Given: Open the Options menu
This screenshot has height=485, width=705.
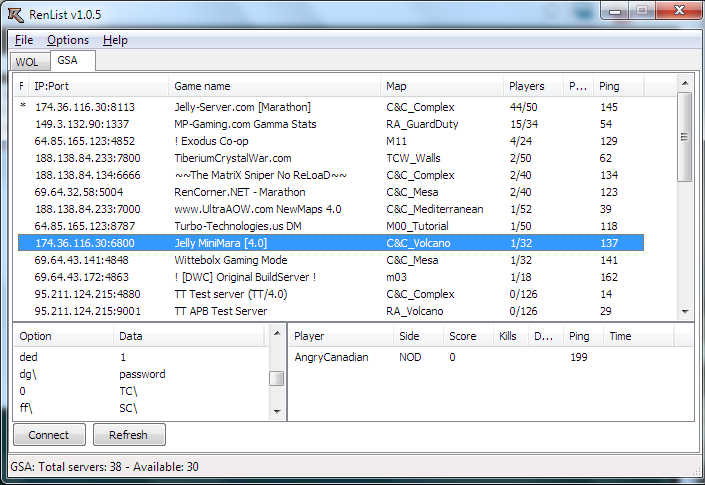Looking at the screenshot, I should (68, 40).
